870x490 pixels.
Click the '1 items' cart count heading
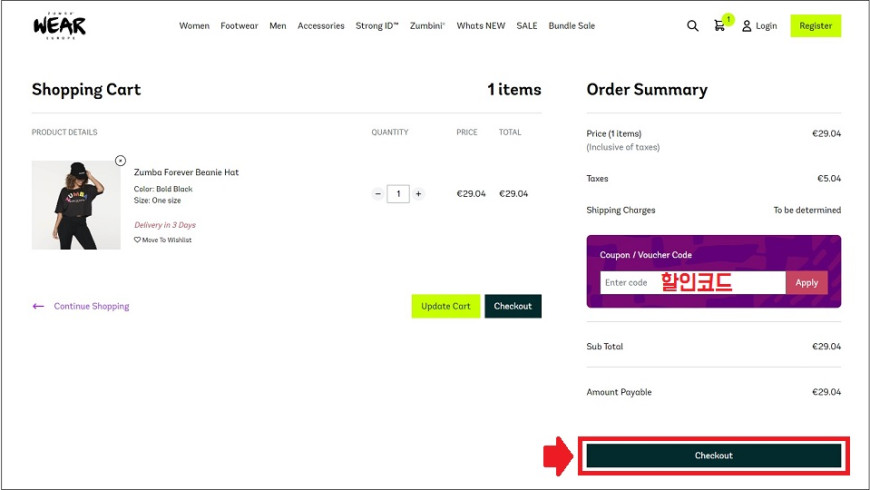coord(514,90)
